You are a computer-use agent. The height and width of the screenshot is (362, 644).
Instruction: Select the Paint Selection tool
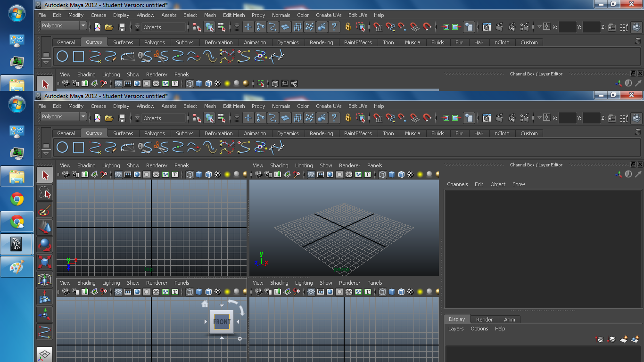(45, 211)
